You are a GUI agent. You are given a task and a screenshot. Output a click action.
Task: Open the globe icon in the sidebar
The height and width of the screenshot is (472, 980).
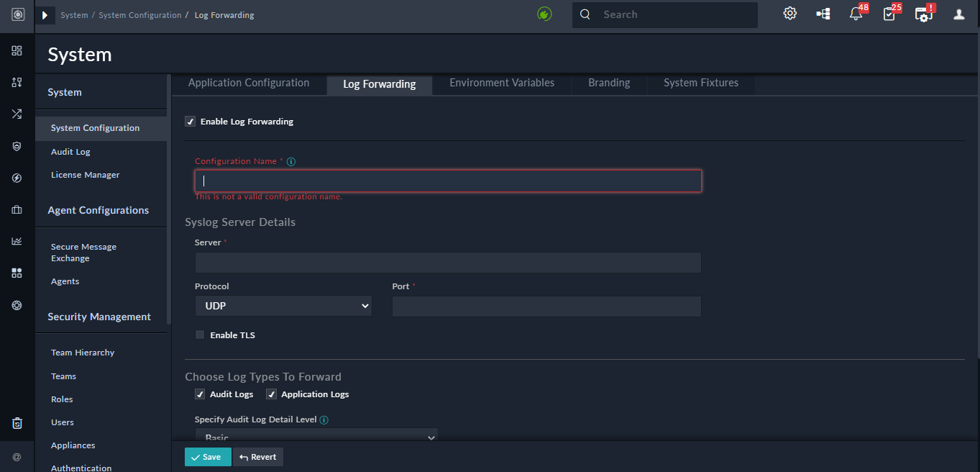(x=17, y=305)
